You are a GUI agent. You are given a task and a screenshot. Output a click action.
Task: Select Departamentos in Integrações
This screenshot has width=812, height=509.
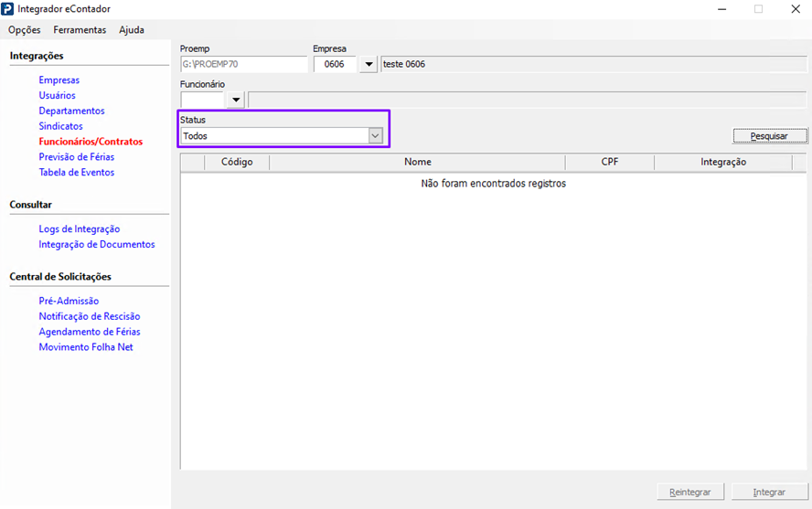tap(71, 111)
